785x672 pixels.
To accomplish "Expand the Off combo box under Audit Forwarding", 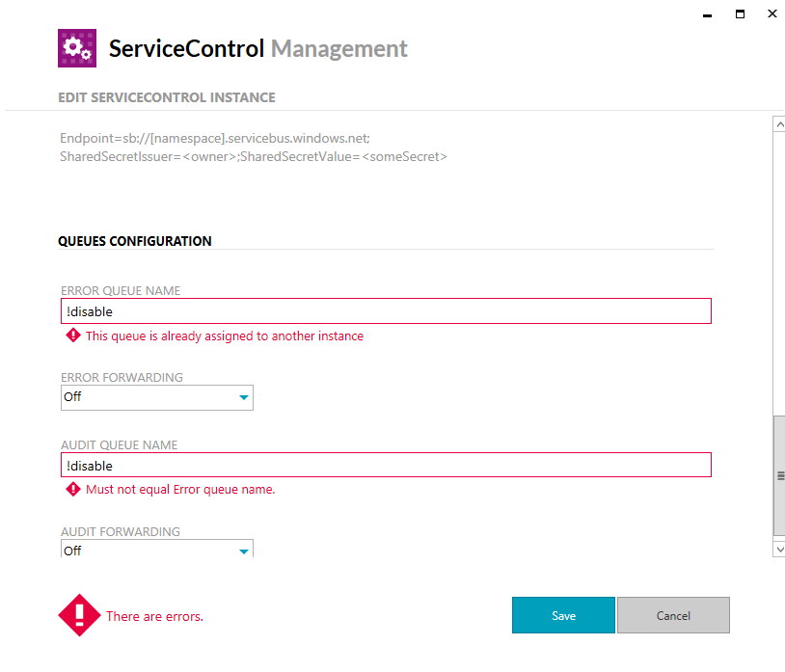I will pos(156,551).
